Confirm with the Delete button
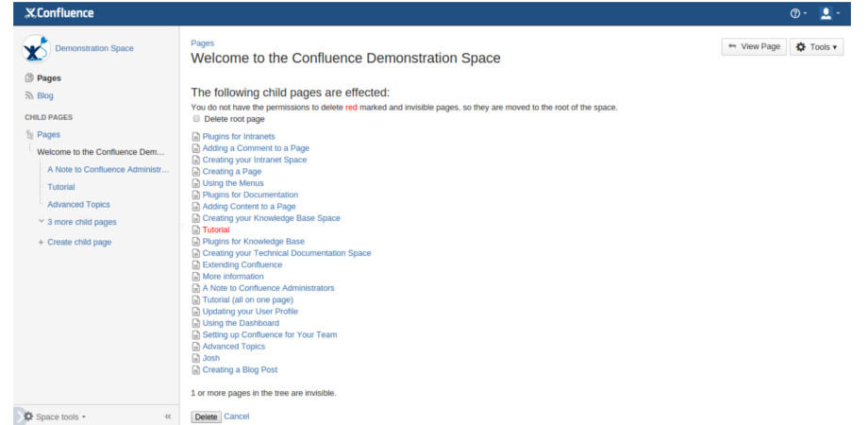 (x=207, y=416)
